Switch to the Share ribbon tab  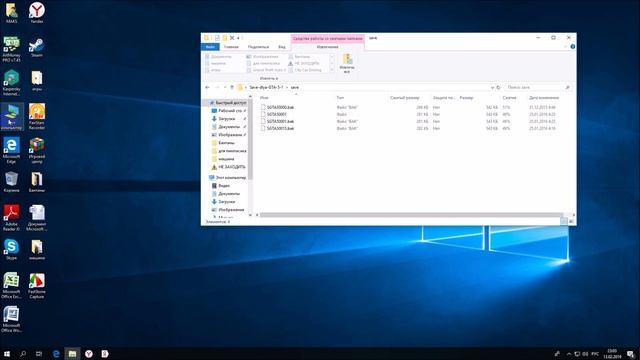tap(258, 47)
